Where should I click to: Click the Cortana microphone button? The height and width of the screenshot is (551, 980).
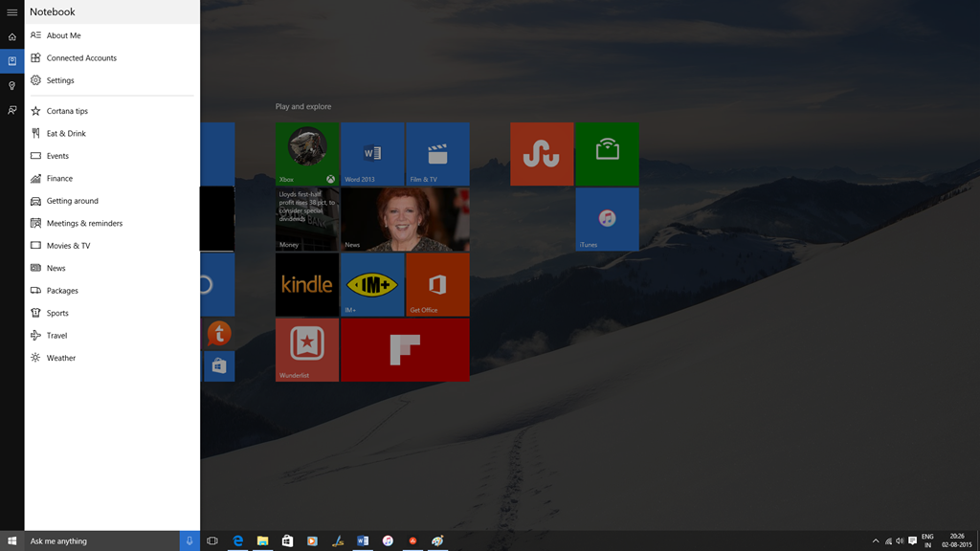[189, 541]
